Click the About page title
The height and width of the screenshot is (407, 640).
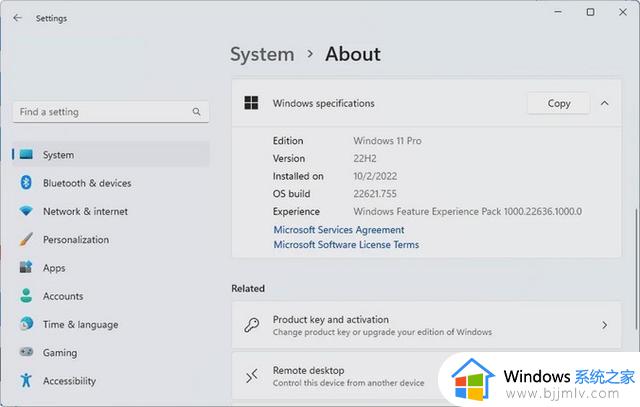coord(353,54)
